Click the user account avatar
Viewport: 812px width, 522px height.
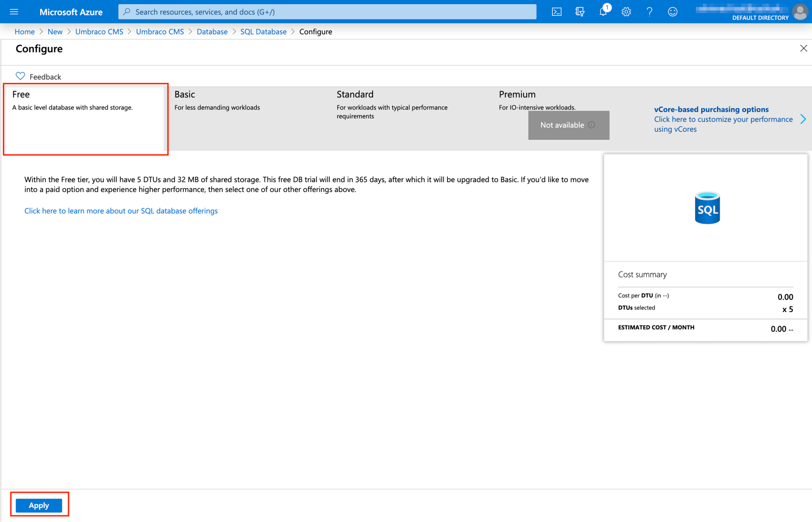click(800, 12)
